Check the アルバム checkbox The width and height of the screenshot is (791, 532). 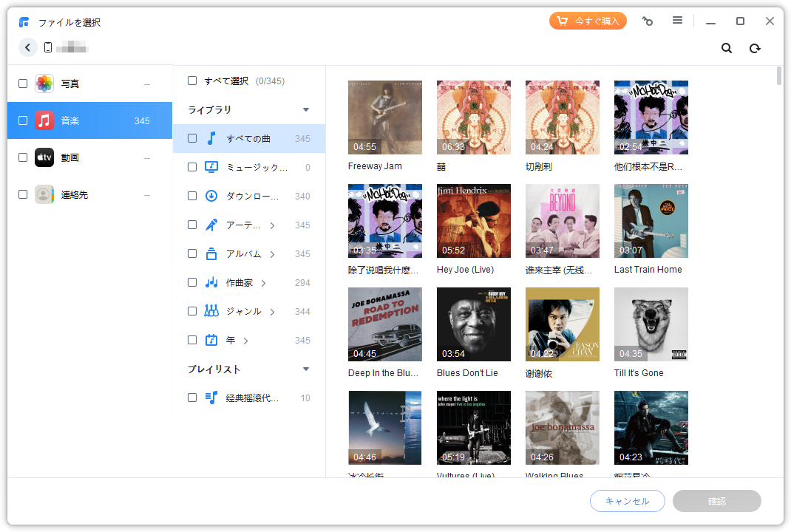point(192,253)
